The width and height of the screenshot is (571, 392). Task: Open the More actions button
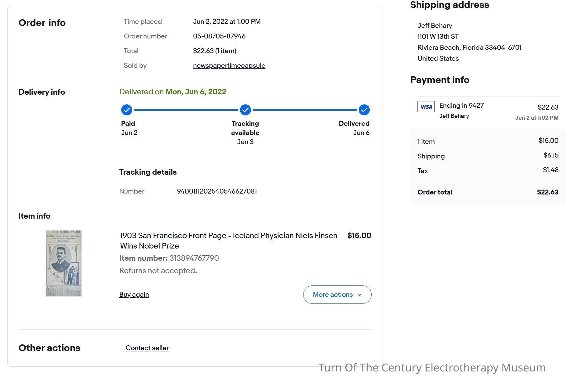(337, 295)
